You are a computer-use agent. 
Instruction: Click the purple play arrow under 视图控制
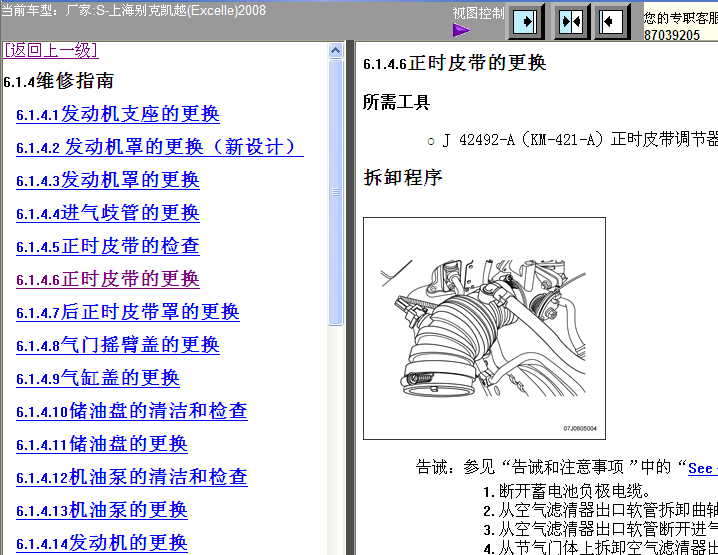click(x=461, y=31)
